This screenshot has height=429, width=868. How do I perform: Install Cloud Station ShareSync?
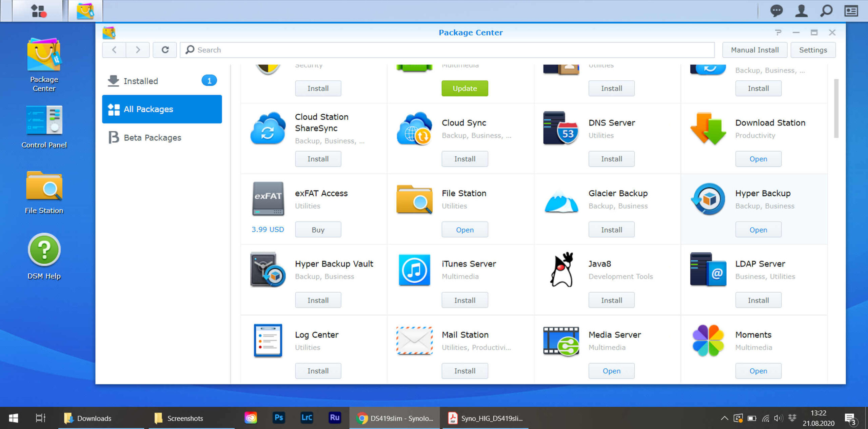click(x=318, y=159)
